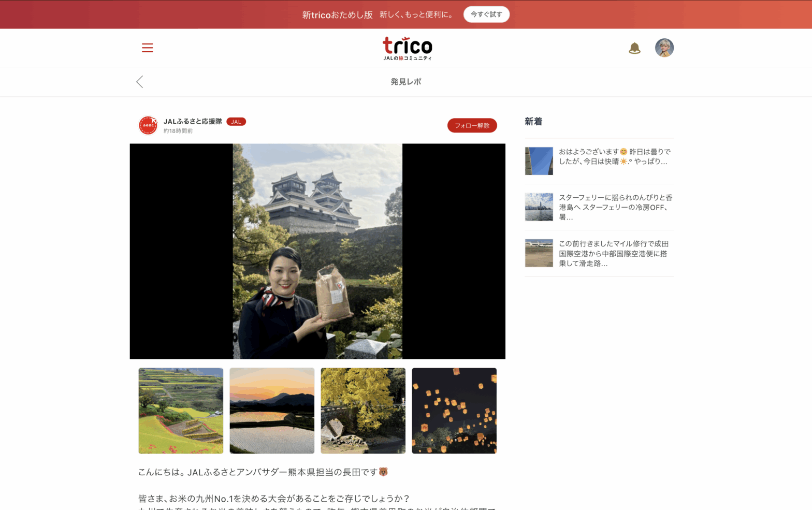This screenshot has width=812, height=510.
Task: Go back using the left chevron
Action: point(140,82)
